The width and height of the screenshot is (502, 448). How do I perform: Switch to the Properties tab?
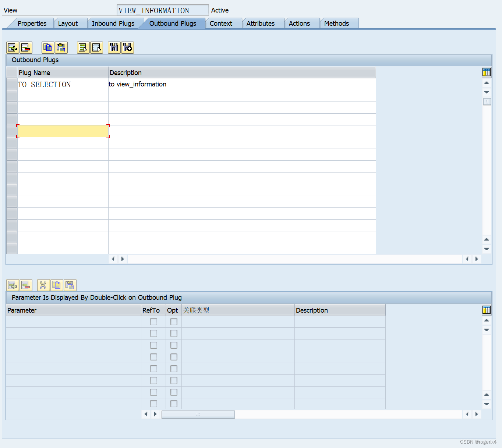click(32, 24)
